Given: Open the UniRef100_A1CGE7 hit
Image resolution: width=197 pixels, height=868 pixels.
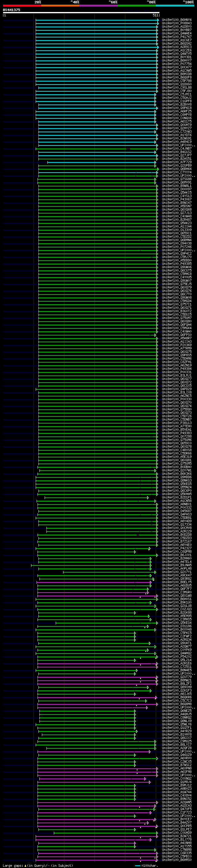Looking at the screenshot, I should click(177, 40).
